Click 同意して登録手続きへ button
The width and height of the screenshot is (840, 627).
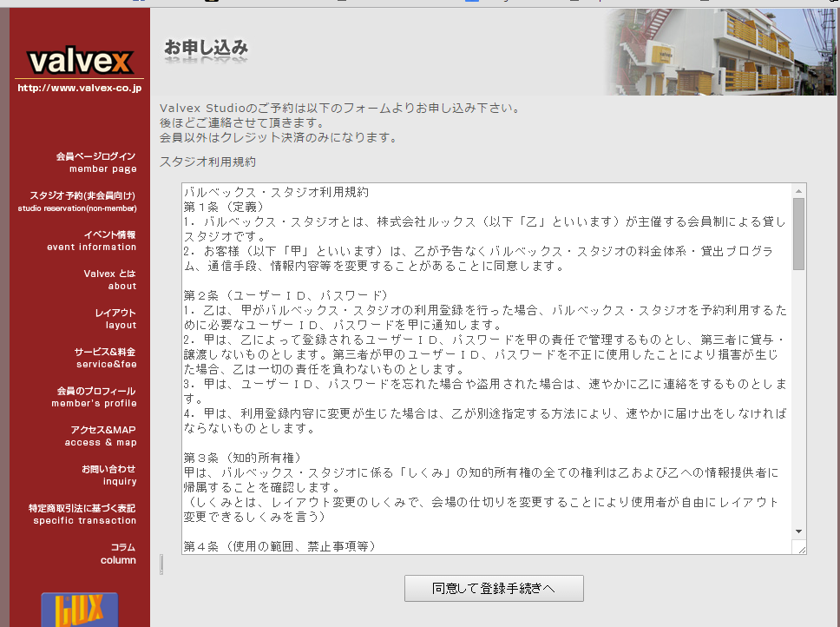tap(494, 589)
